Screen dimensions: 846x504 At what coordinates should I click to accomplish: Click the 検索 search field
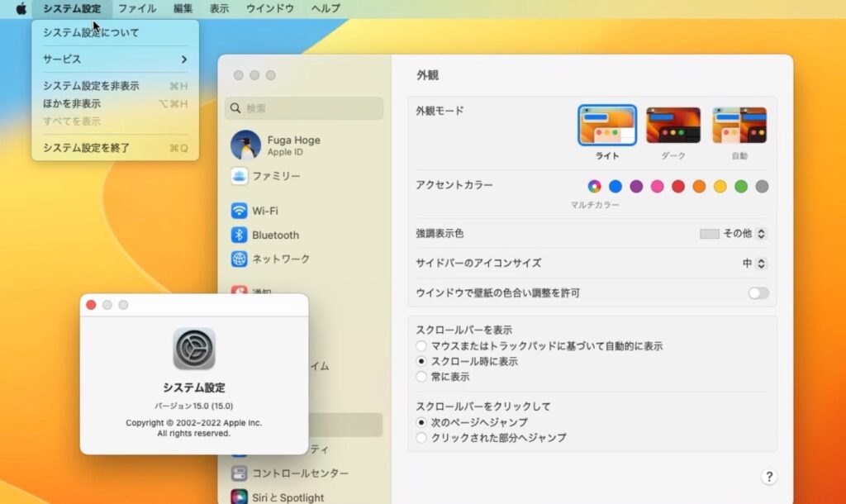[x=304, y=108]
